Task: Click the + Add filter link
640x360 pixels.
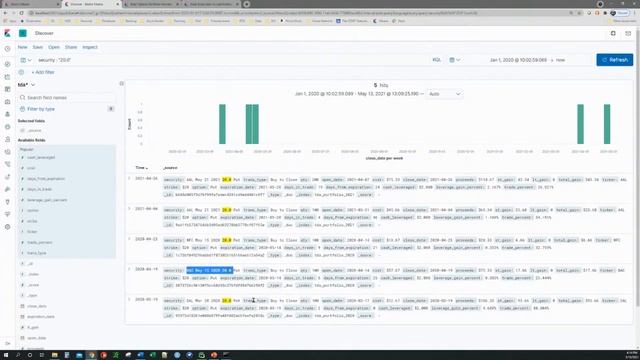Action: (43, 72)
